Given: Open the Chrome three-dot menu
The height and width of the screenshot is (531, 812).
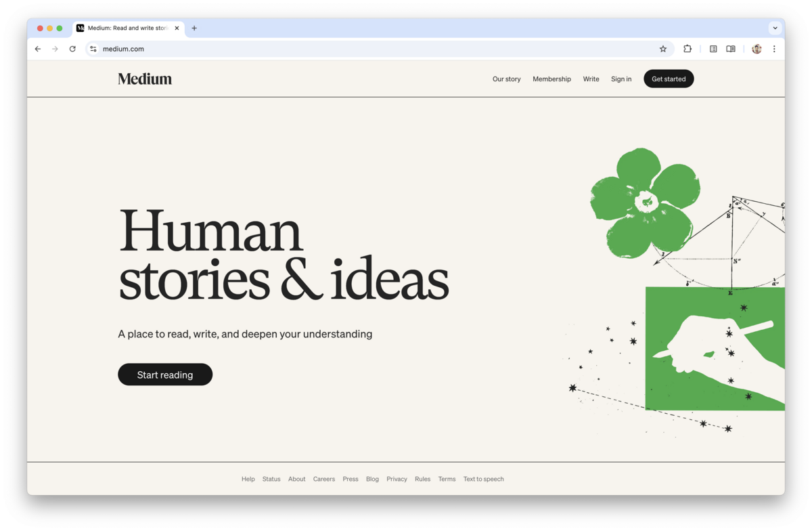Looking at the screenshot, I should 774,49.
